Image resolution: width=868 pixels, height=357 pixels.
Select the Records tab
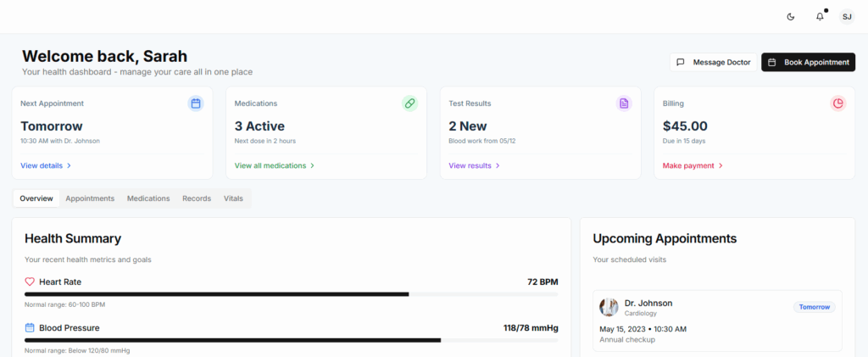(x=197, y=198)
